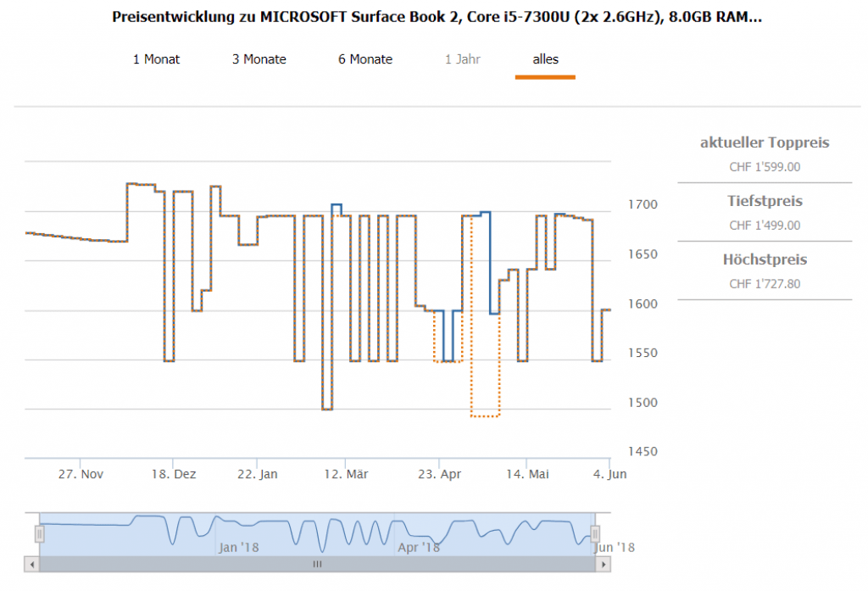Click the 1450 y-axis label
Image resolution: width=868 pixels, height=591 pixels.
pos(643,451)
